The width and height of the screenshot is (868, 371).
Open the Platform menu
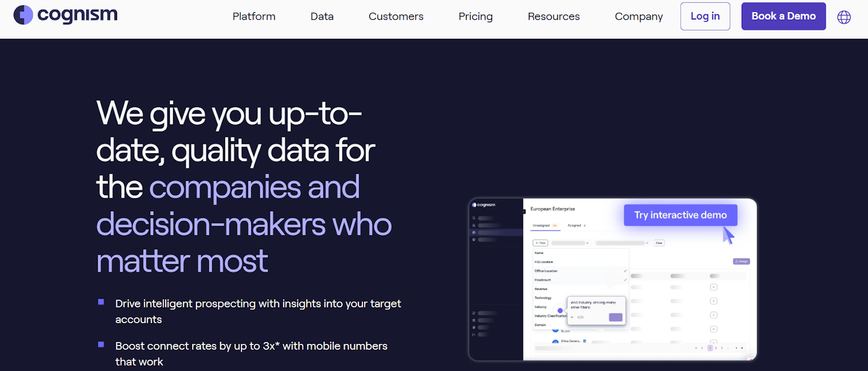[254, 16]
